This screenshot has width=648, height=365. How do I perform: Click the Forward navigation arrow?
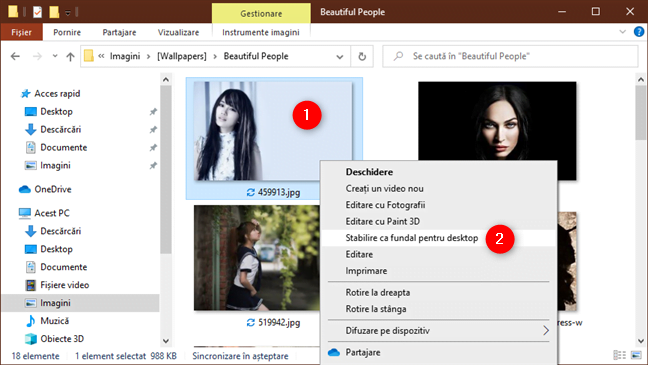(x=37, y=56)
